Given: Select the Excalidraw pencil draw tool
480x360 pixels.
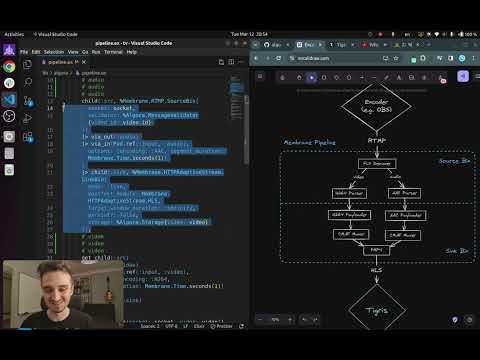Looking at the screenshot, I should tap(386, 78).
